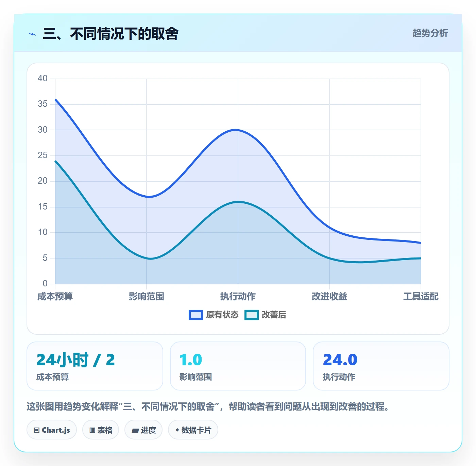Viewport: 476px width, 466px height.
Task: Click the heading 三、不同情况下的取舍
Action: click(x=111, y=34)
